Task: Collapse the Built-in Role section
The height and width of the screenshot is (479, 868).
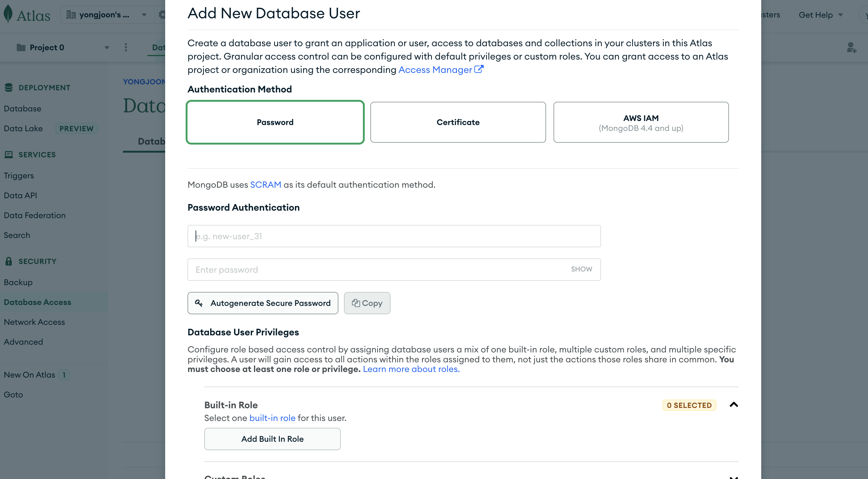Action: coord(734,405)
